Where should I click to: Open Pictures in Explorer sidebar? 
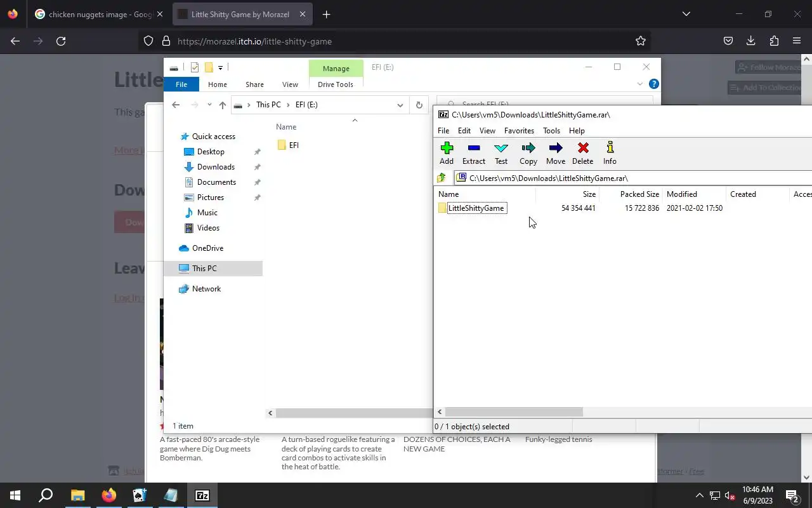(x=211, y=197)
